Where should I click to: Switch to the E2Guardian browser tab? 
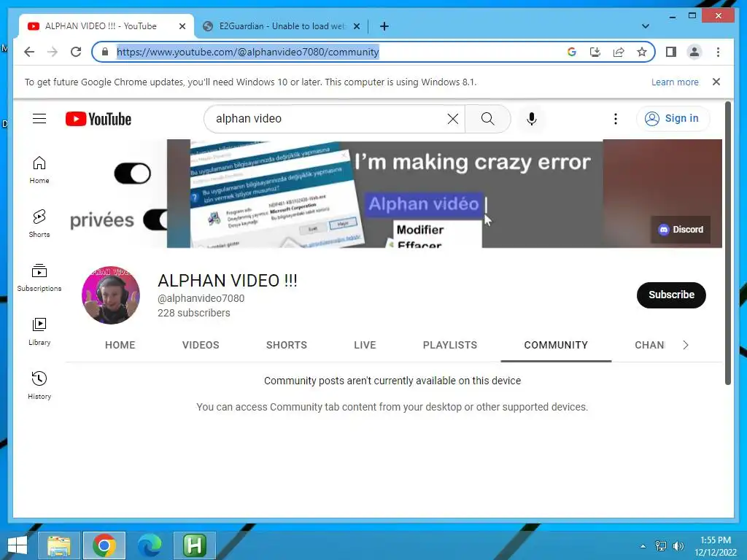tap(281, 26)
